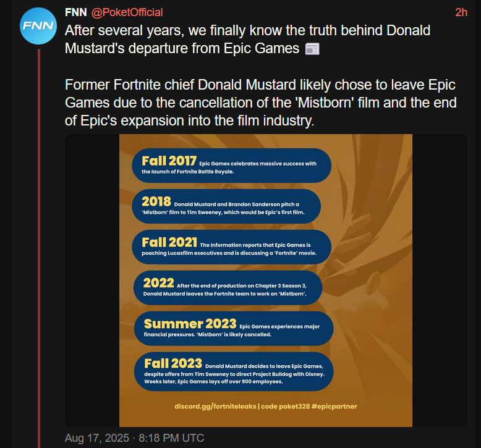Click the 2018 Brandon Sanderson pitch bubble
The height and width of the screenshot is (448, 481).
click(x=227, y=206)
